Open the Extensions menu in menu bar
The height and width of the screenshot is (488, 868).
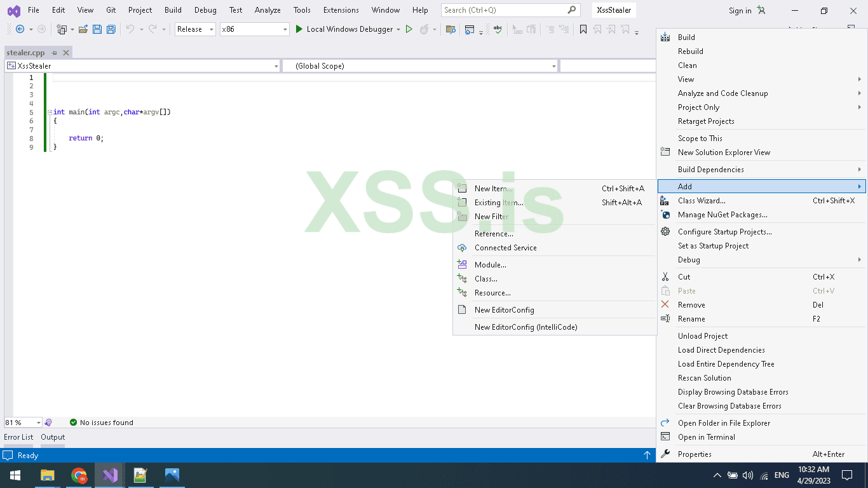pos(341,10)
